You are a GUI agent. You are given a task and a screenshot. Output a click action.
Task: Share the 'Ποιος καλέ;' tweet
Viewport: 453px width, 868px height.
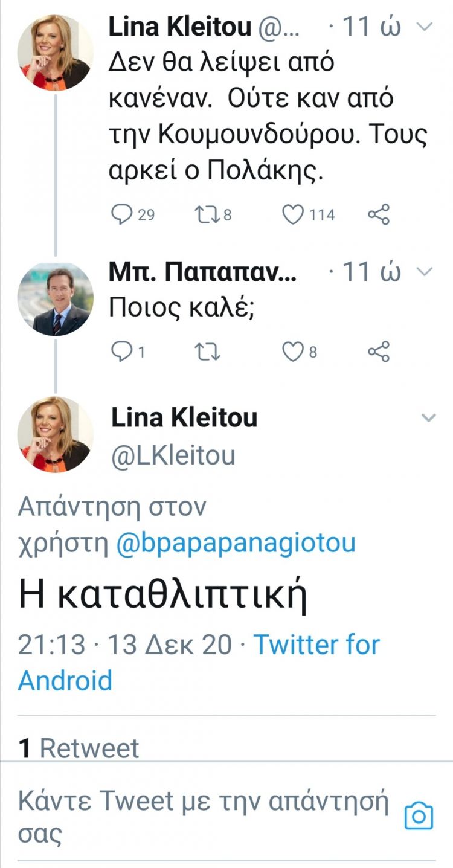(379, 352)
